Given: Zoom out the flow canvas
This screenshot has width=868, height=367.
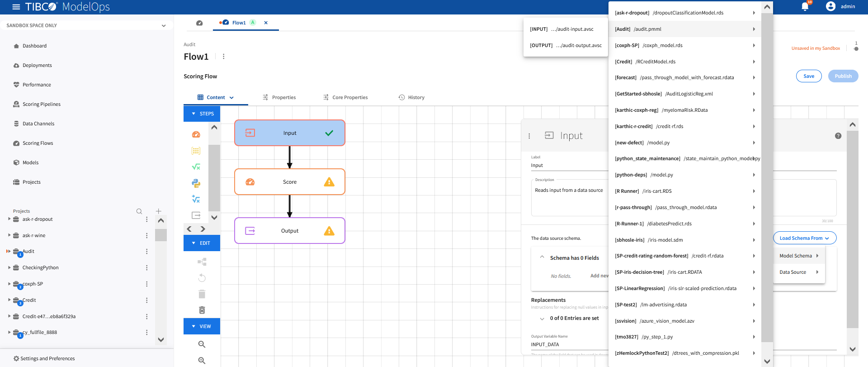Looking at the screenshot, I should click(202, 344).
